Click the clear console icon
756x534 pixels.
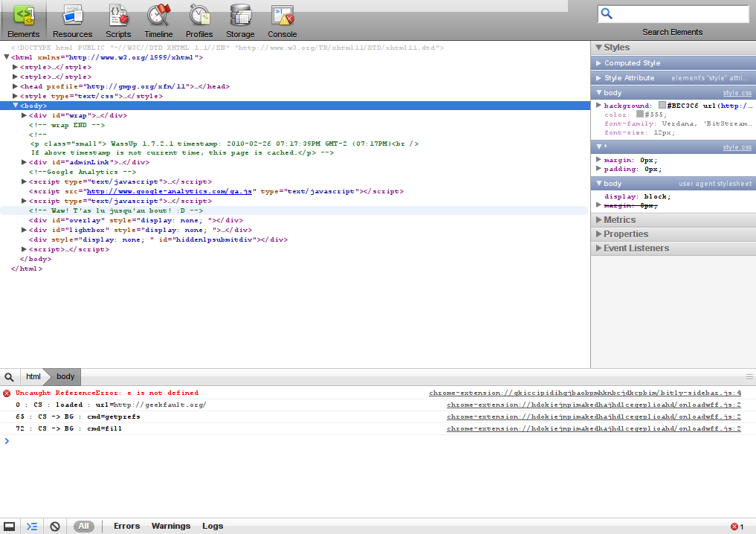pos(54,527)
